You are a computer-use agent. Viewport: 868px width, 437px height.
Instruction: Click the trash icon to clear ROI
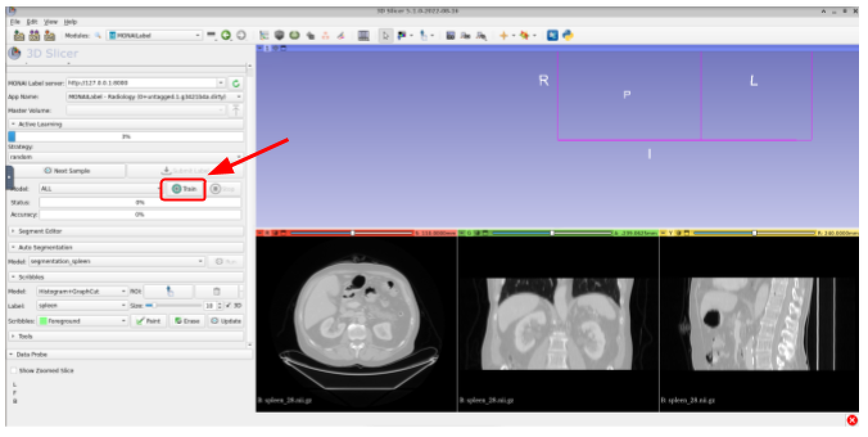(x=216, y=292)
